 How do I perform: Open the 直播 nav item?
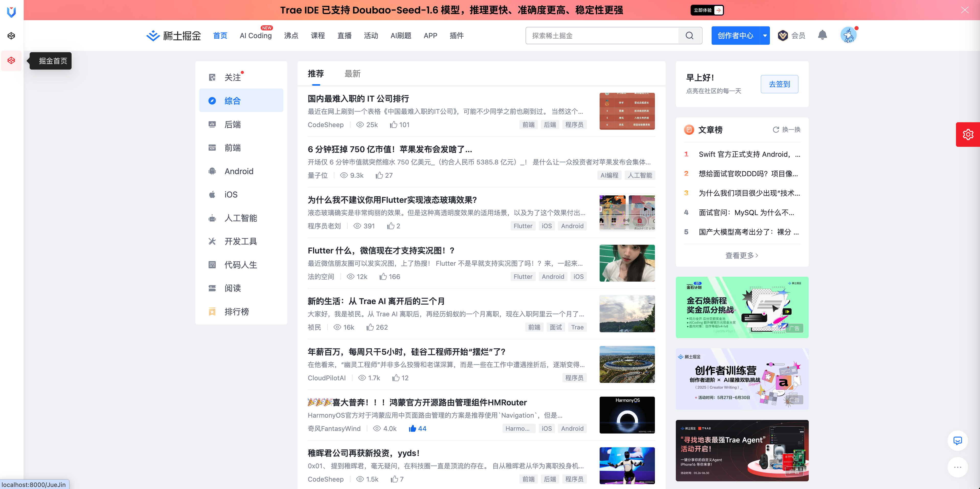pyautogui.click(x=344, y=35)
